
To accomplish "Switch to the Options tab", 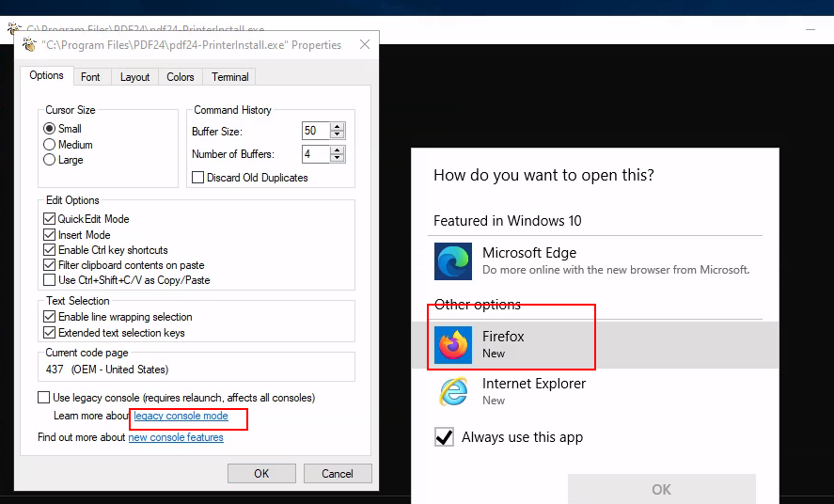I will pos(46,75).
